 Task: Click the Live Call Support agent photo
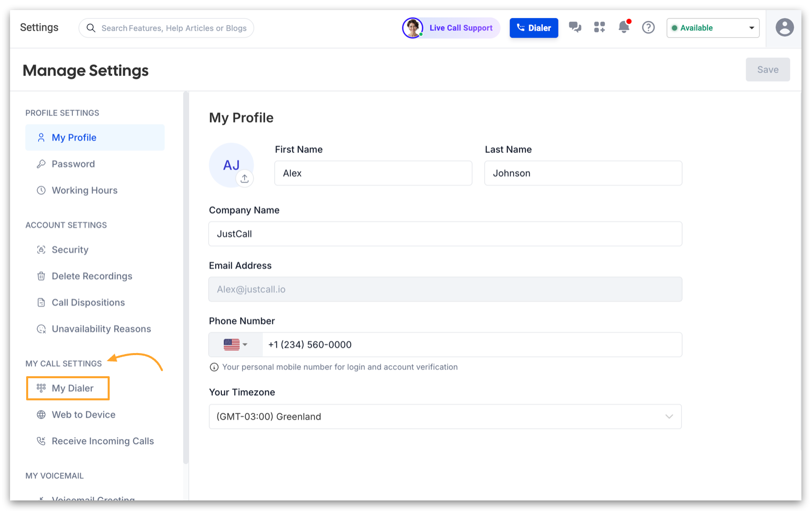coord(413,28)
